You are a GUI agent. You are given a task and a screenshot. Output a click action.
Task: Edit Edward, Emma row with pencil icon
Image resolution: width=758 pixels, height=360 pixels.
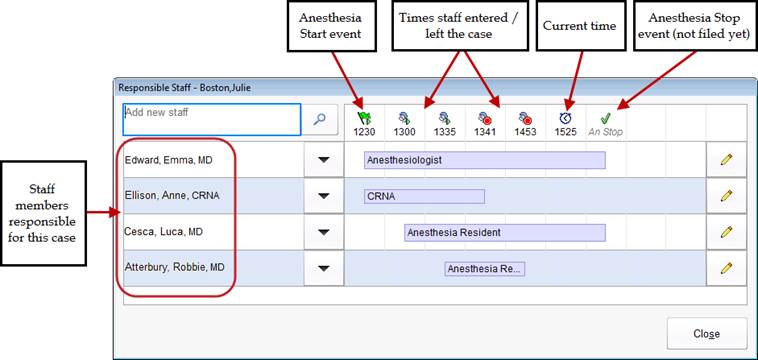(x=726, y=160)
